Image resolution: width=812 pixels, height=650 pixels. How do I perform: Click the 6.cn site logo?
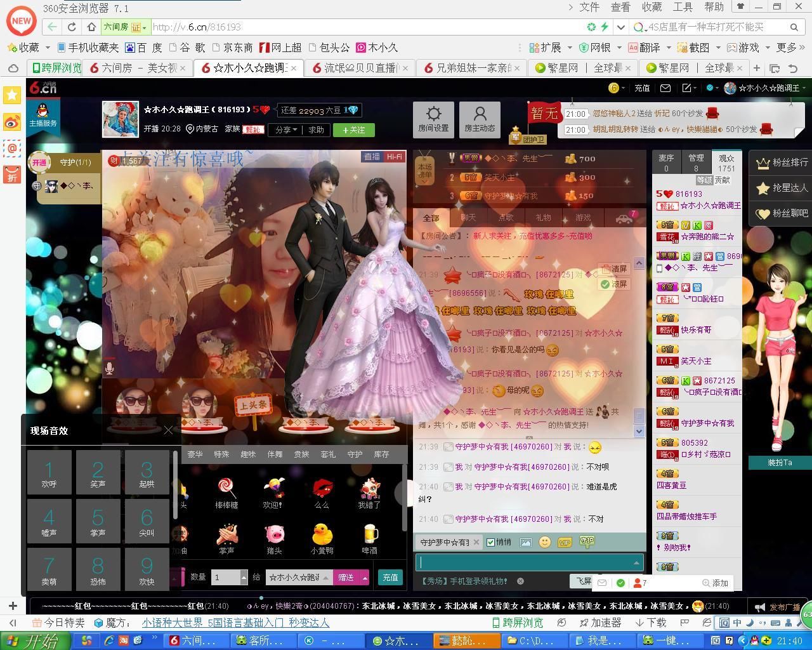pyautogui.click(x=43, y=88)
